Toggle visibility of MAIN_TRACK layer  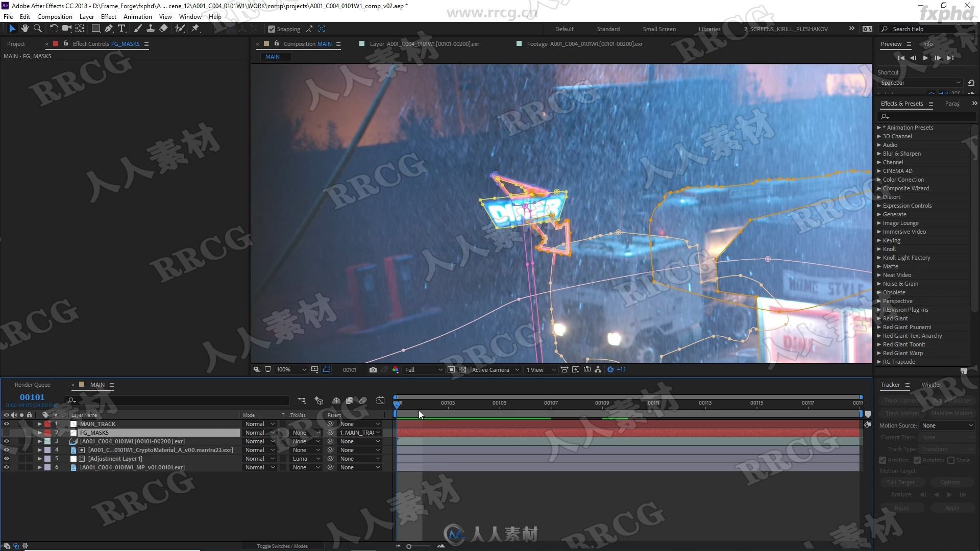7,423
